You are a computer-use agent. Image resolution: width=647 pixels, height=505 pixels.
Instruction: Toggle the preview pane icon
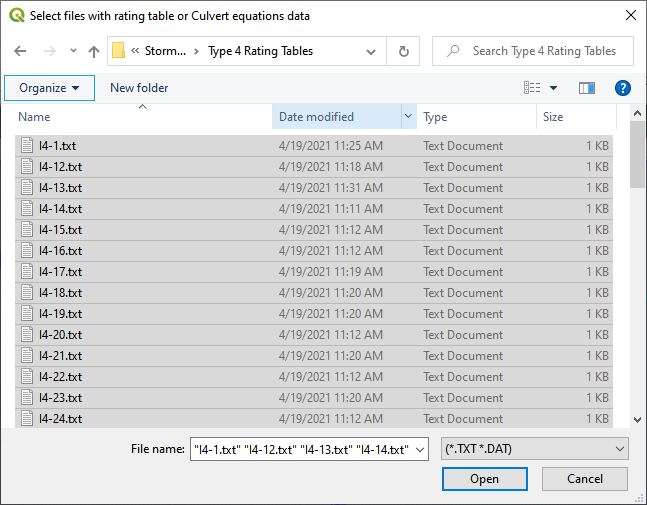click(x=587, y=88)
